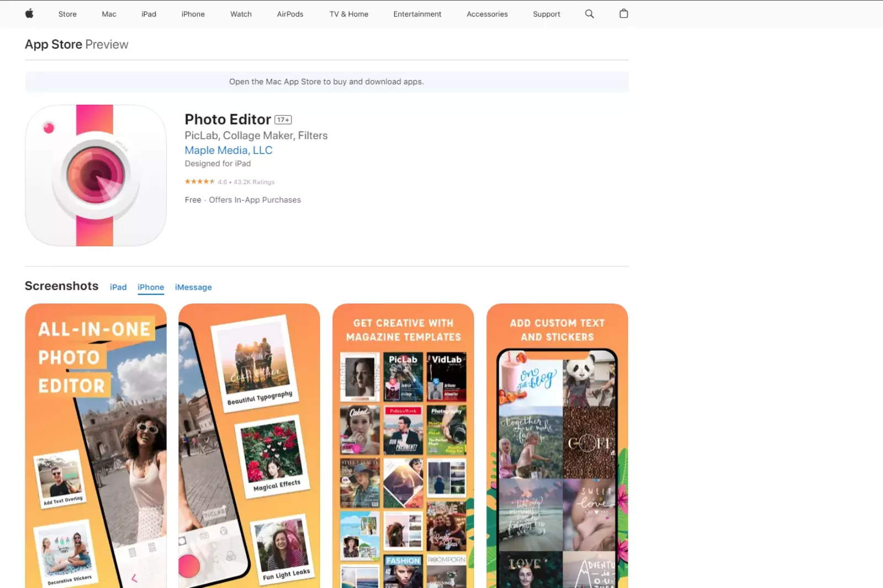The width and height of the screenshot is (883, 588).
Task: Open the shopping bag icon
Action: (624, 14)
